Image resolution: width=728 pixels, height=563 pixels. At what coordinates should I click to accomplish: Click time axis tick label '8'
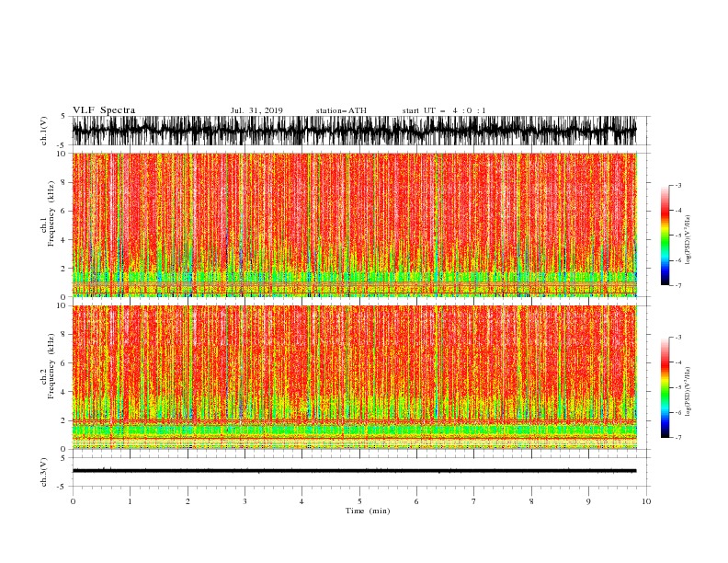(x=531, y=501)
